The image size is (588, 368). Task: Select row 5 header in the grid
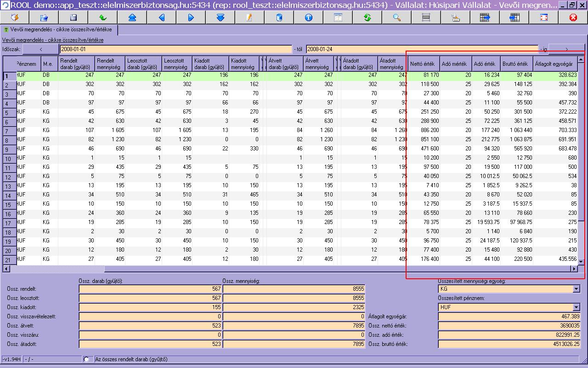tap(9, 113)
